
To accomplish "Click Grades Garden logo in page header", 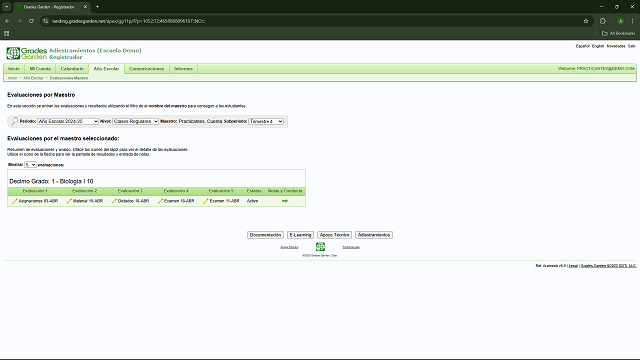I will (27, 53).
